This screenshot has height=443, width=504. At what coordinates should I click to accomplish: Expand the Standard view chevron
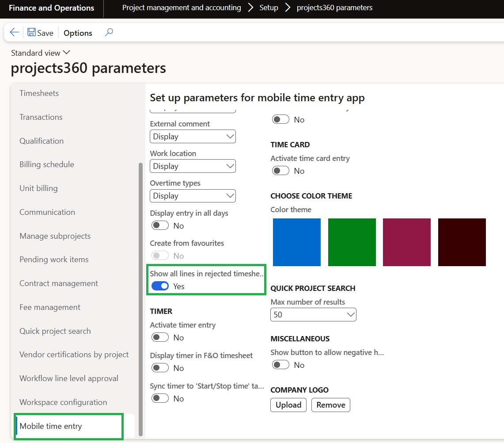pyautogui.click(x=67, y=53)
